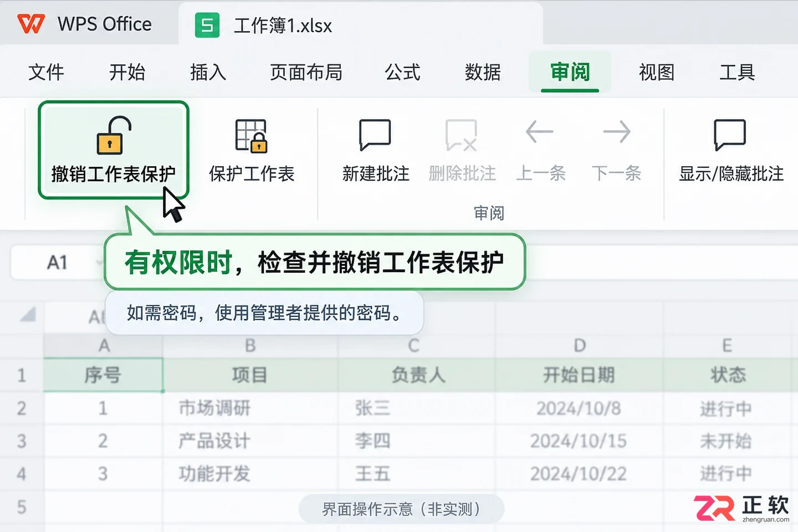Screen dimensions: 798x532
Task: Click cell containing 李四
Action: pyautogui.click(x=417, y=441)
